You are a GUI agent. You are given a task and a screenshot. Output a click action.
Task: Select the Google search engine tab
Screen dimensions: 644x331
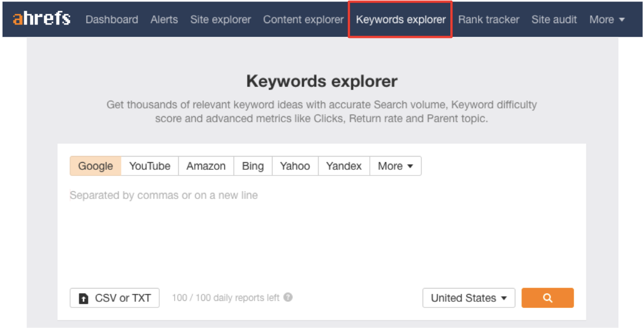95,166
